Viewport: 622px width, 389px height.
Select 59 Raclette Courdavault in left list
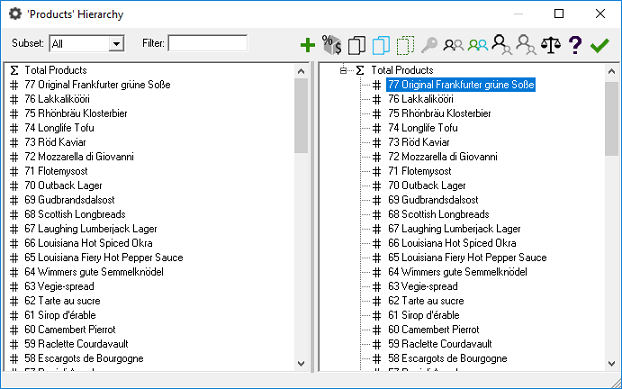click(76, 344)
